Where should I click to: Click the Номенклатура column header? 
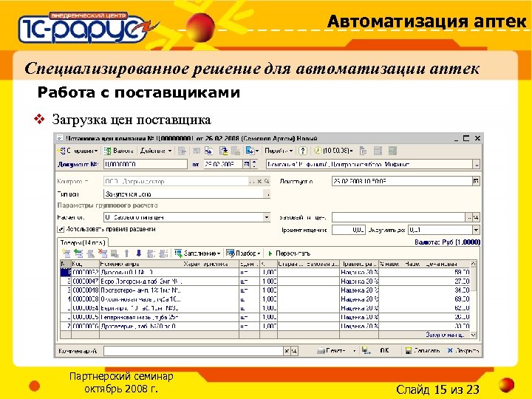click(x=141, y=264)
